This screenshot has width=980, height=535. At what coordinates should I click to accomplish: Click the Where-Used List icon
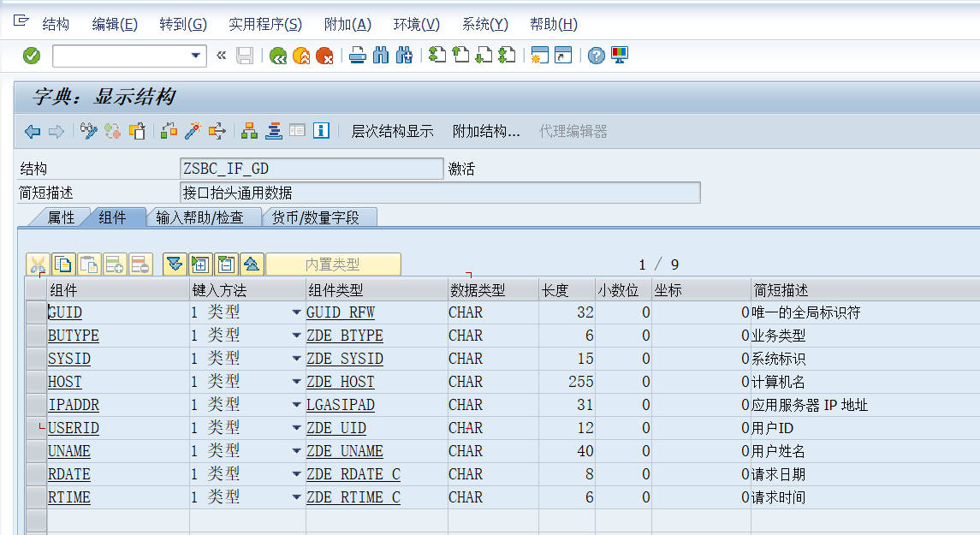(217, 131)
